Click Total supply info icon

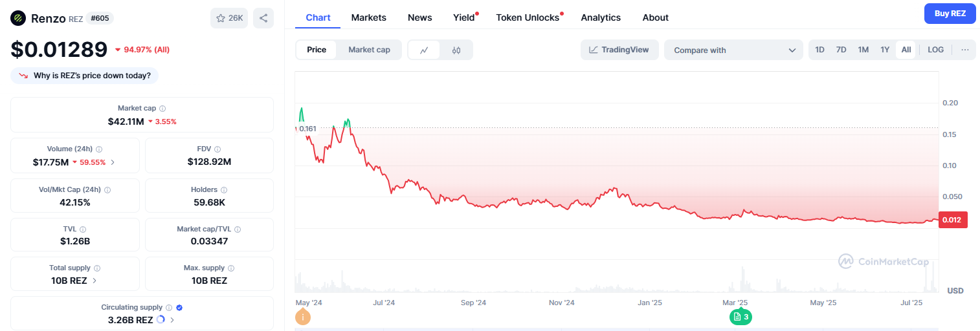tap(97, 268)
